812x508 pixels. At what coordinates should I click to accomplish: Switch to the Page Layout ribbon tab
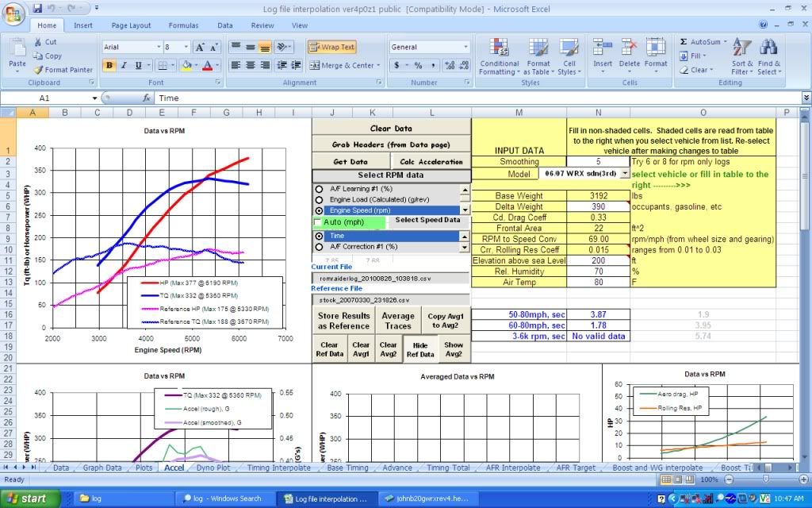click(x=131, y=25)
